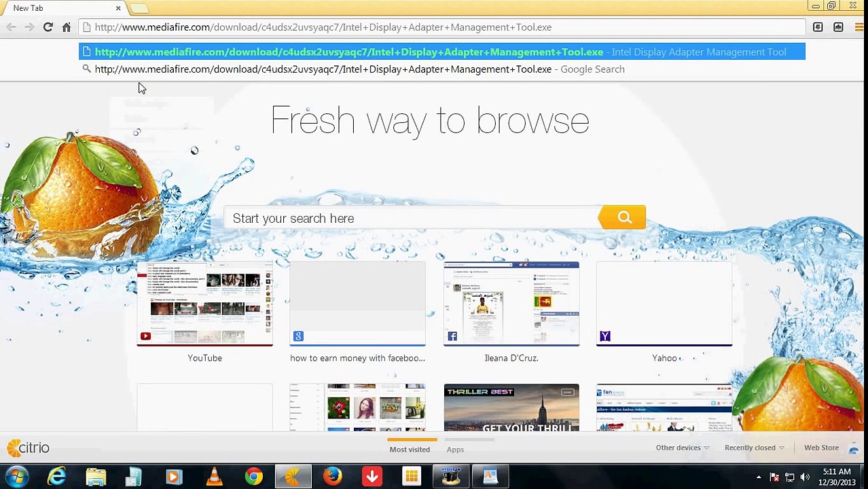Click the Citrio logo

click(x=29, y=448)
